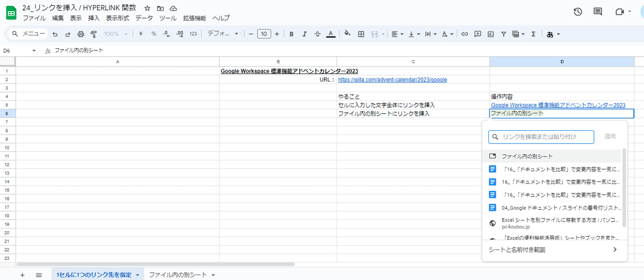This screenshot has width=644, height=280.
Task: Insert a comment from toolbar
Action: coord(478,34)
